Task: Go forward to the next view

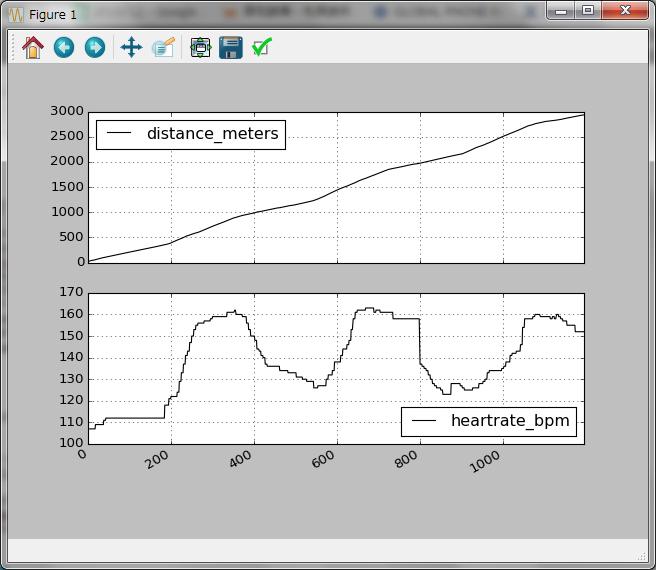Action: click(x=95, y=47)
